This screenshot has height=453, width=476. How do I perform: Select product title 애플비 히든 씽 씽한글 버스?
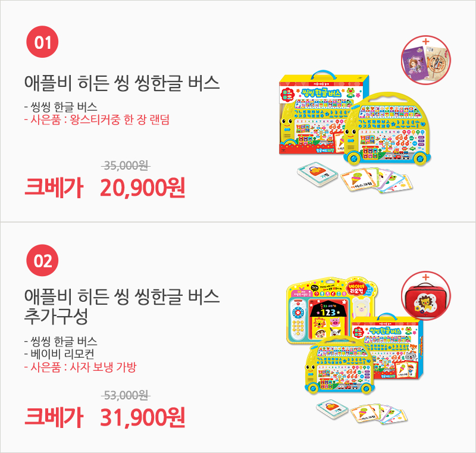122,83
